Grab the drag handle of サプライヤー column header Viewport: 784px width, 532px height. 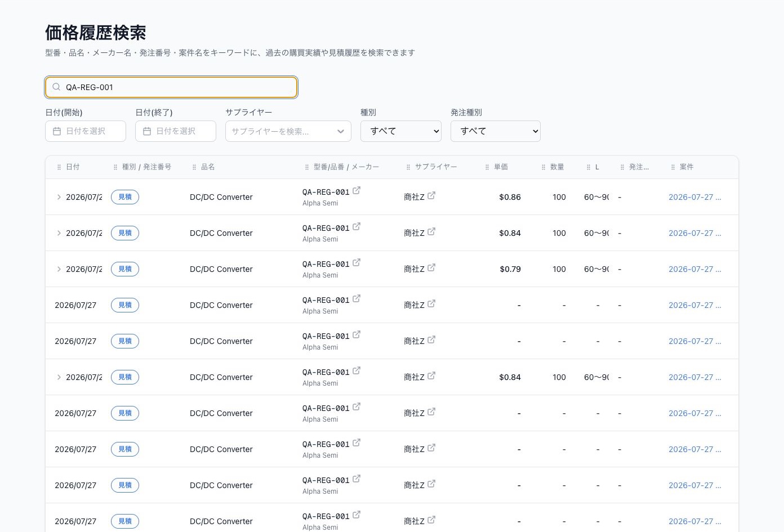click(408, 167)
